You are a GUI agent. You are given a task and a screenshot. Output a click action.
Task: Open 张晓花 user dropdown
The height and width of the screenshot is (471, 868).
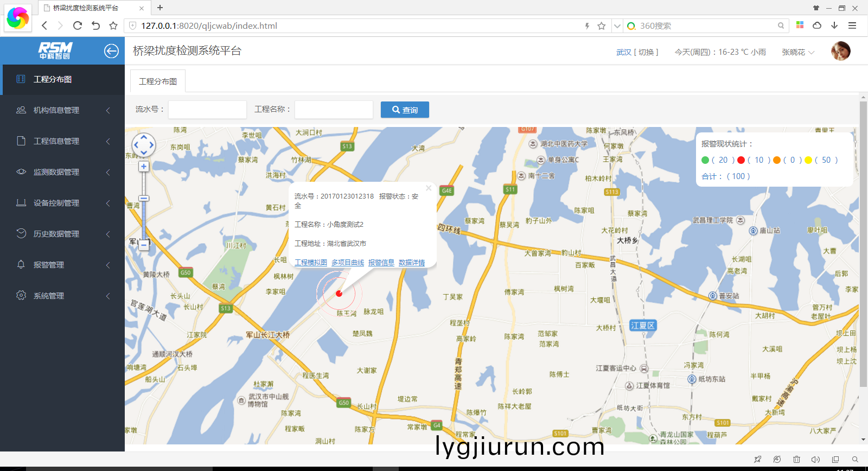[797, 52]
